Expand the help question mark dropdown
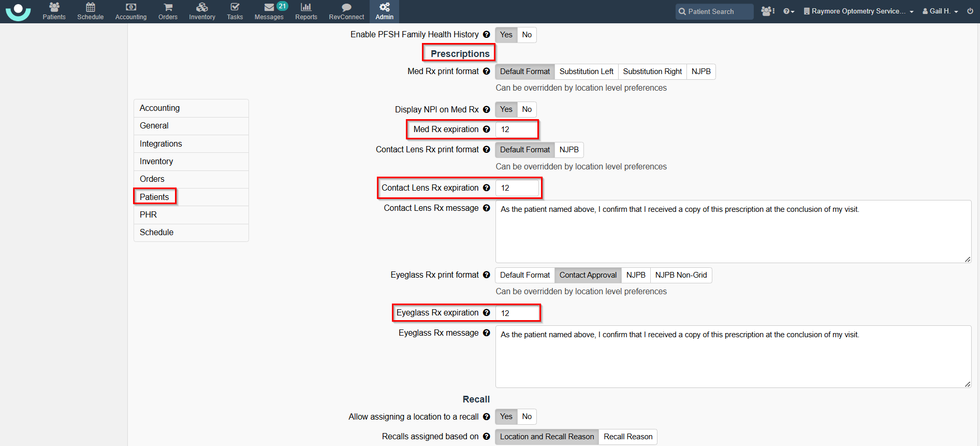Viewport: 980px width, 446px height. [788, 11]
